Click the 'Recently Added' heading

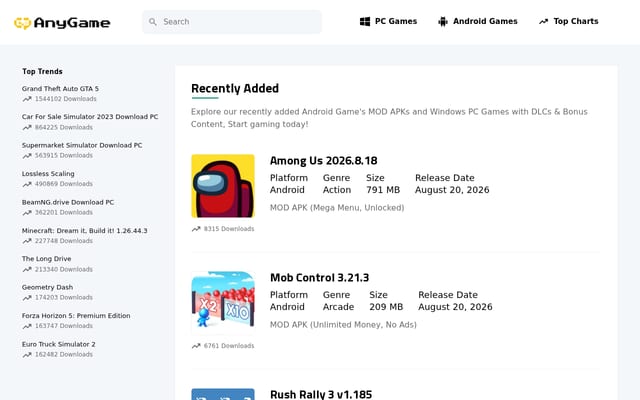pyautogui.click(x=235, y=89)
